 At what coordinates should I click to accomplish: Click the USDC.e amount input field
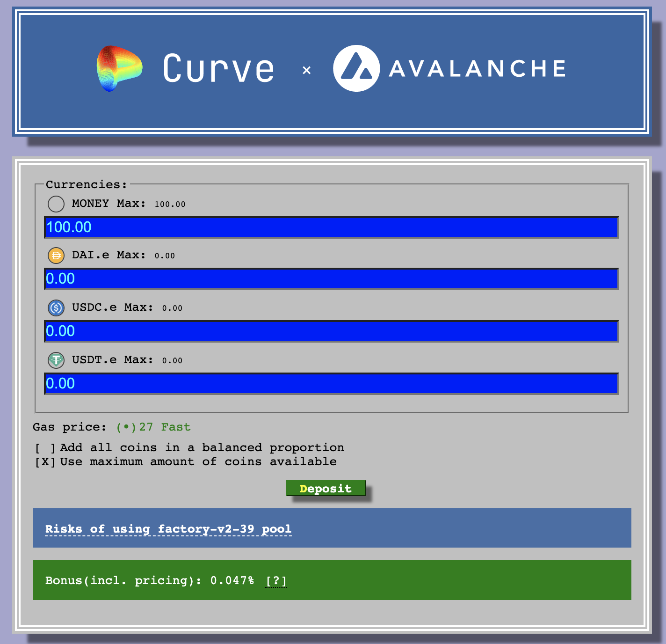click(331, 331)
